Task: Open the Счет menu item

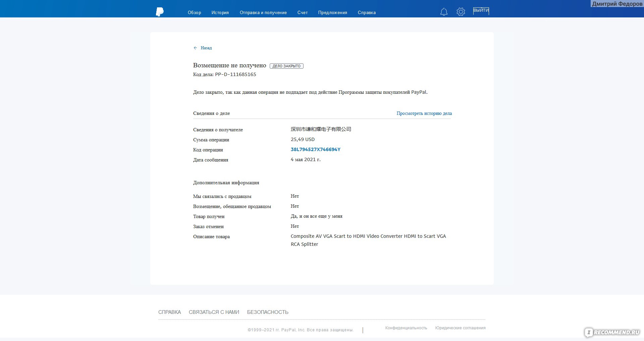Action: point(303,12)
